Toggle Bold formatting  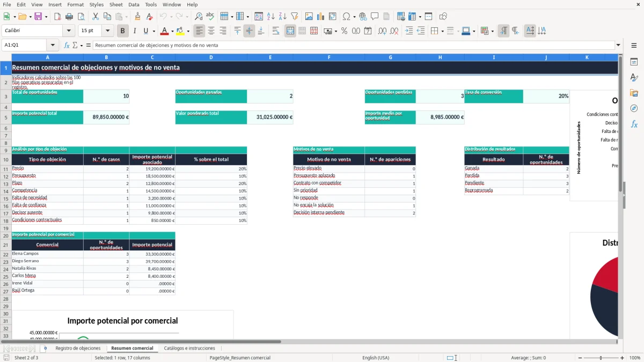coord(122,31)
